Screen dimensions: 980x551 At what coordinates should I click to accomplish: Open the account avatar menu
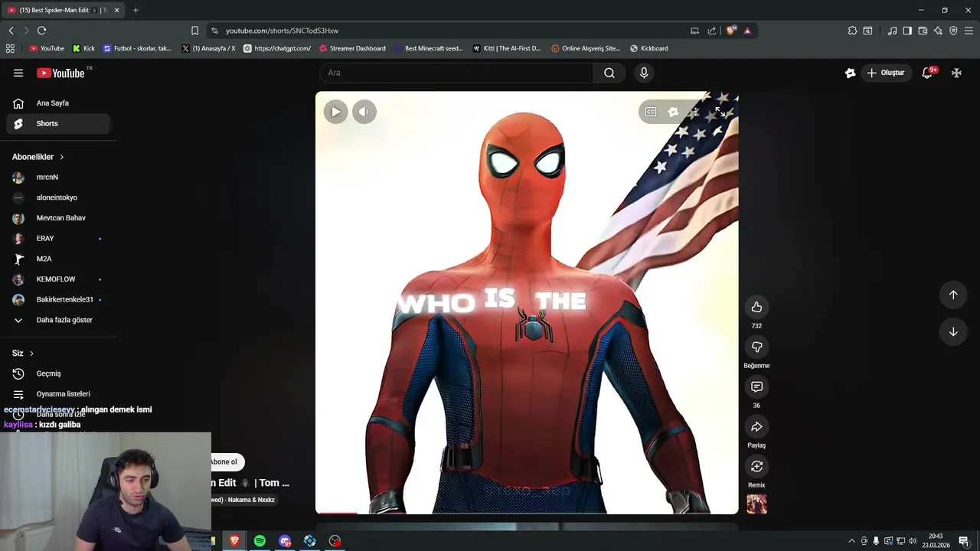pyautogui.click(x=956, y=73)
